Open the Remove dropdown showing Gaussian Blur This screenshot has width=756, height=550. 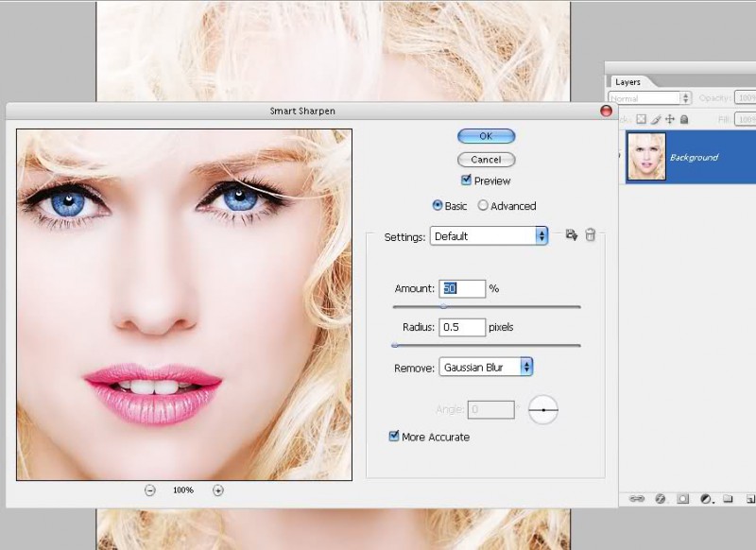[x=486, y=367]
